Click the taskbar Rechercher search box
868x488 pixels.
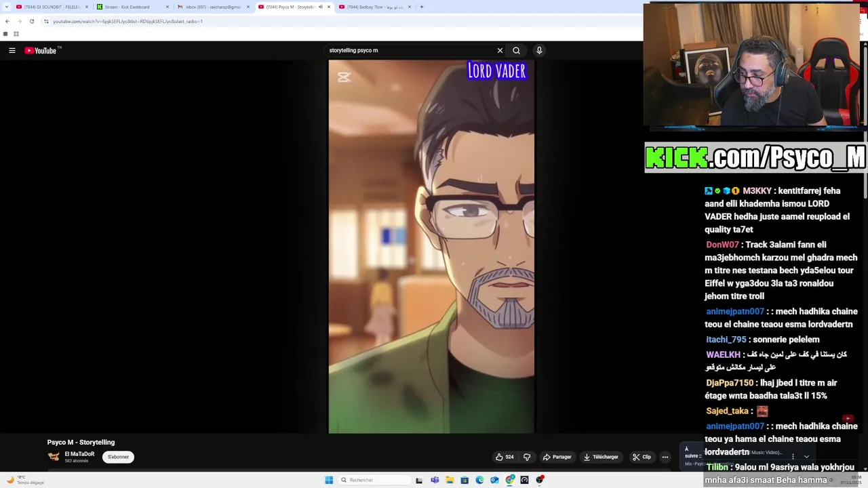point(374,480)
